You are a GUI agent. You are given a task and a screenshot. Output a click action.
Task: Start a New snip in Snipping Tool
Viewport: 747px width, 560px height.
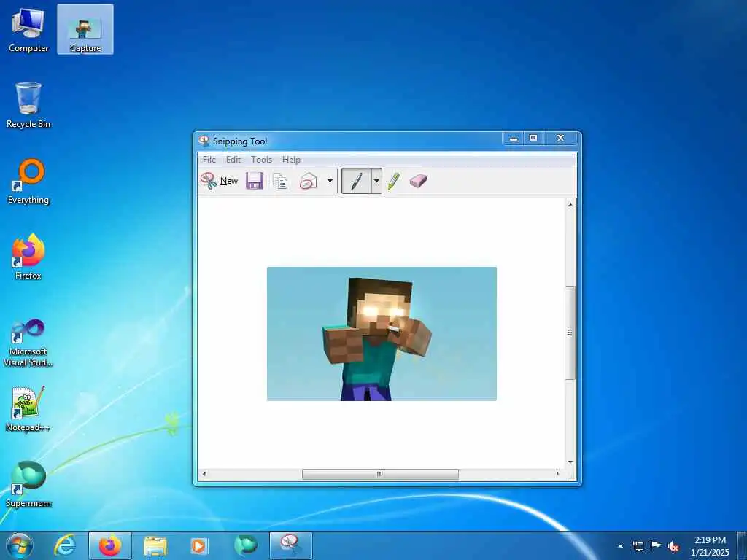point(219,181)
